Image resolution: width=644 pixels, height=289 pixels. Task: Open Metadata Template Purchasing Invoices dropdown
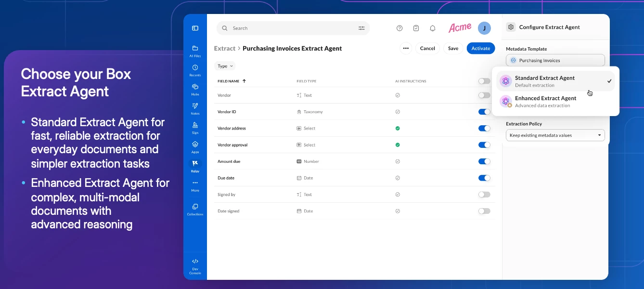coord(555,60)
